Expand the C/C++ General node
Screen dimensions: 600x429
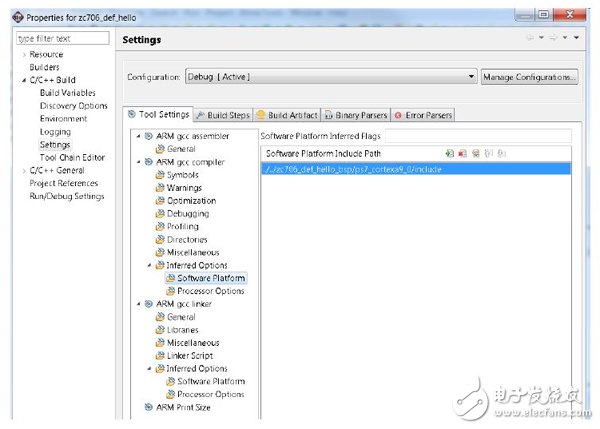click(x=24, y=171)
